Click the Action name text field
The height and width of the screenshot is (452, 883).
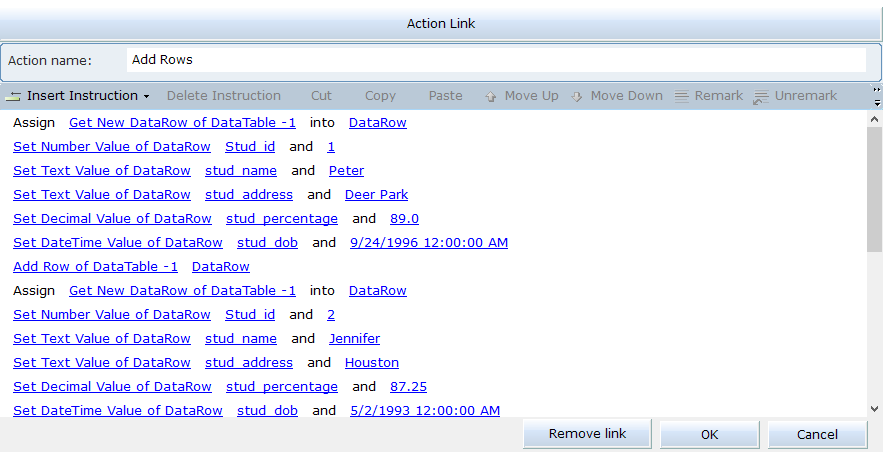pyautogui.click(x=495, y=60)
